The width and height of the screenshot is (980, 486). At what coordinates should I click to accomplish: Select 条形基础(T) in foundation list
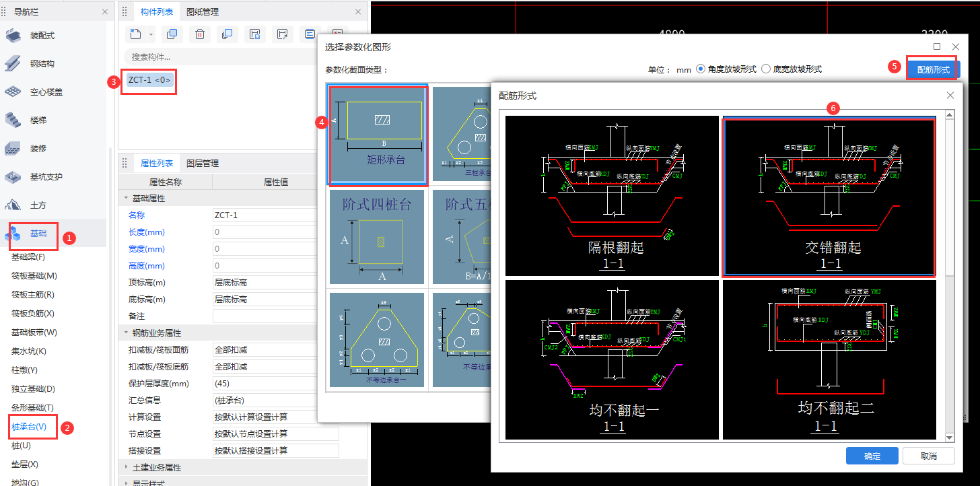tap(32, 408)
